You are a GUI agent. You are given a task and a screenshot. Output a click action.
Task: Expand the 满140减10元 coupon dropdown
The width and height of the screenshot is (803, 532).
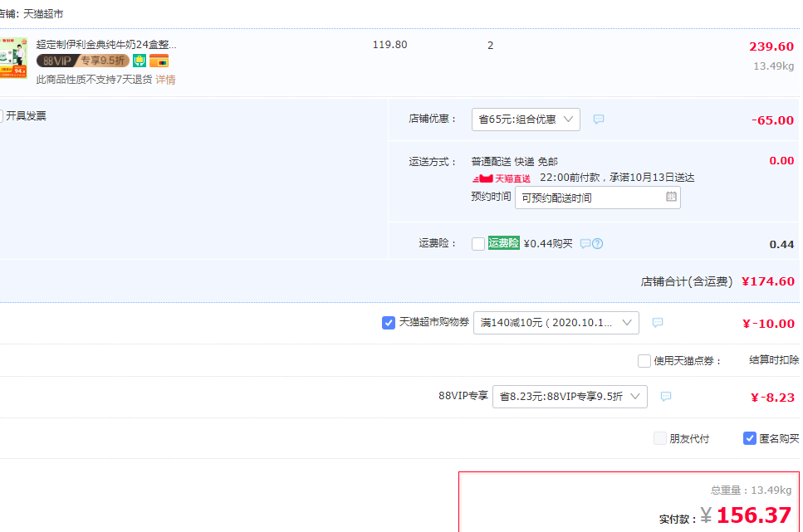point(556,323)
